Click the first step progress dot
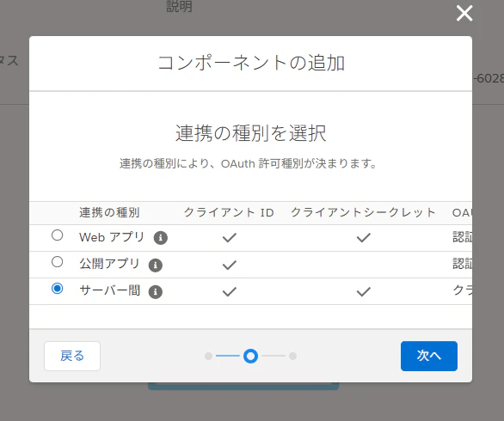Image resolution: width=504 pixels, height=421 pixels. point(209,356)
